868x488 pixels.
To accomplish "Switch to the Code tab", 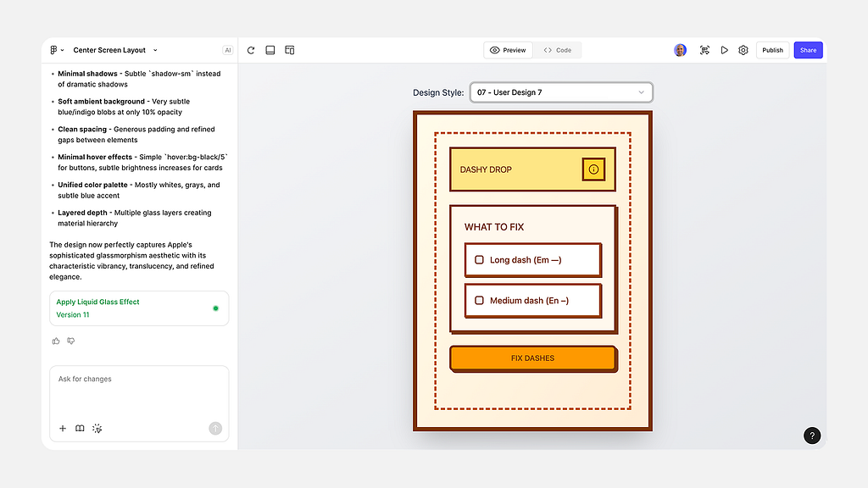I will pos(558,50).
